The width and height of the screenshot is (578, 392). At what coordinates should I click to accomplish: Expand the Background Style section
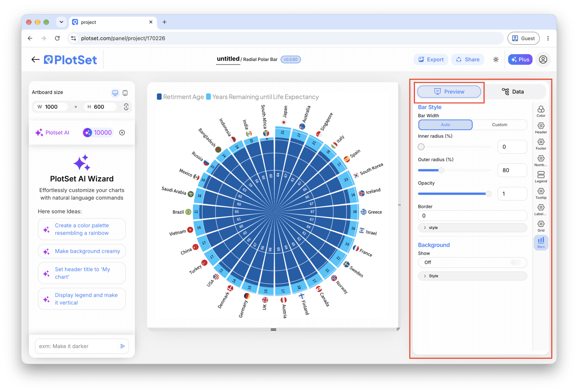click(x=473, y=276)
